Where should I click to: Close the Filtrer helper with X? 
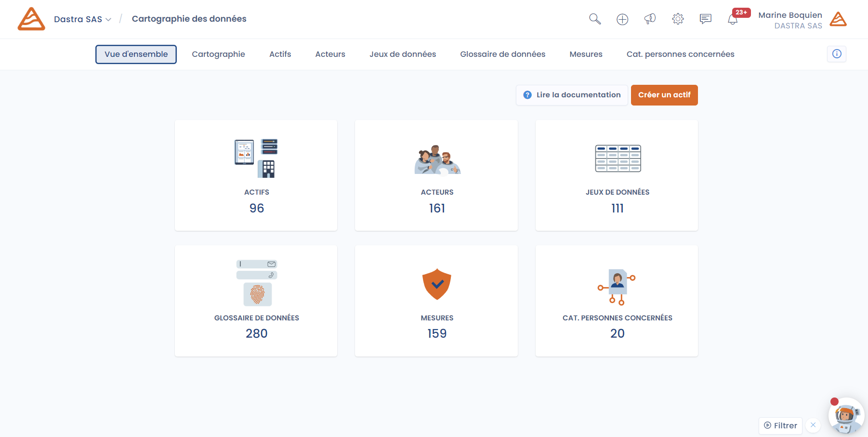pyautogui.click(x=813, y=425)
